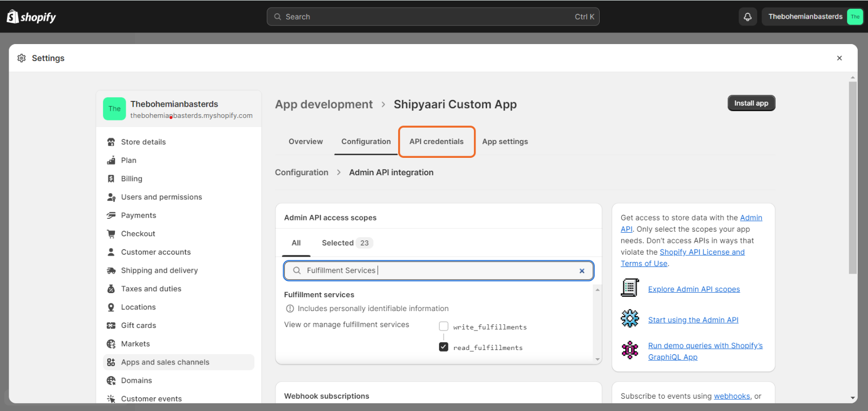This screenshot has width=868, height=411.
Task: Click the Shipping and delivery truck icon
Action: click(x=111, y=271)
